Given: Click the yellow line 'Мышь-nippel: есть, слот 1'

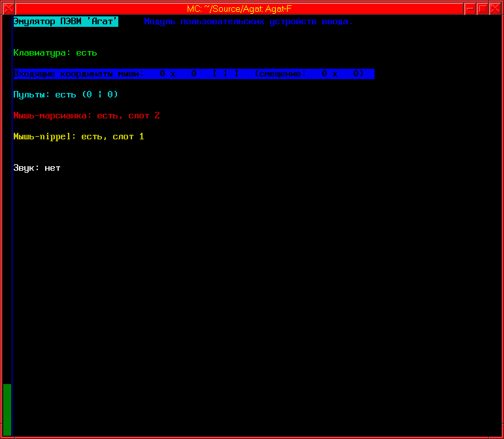Looking at the screenshot, I should [x=78, y=137].
